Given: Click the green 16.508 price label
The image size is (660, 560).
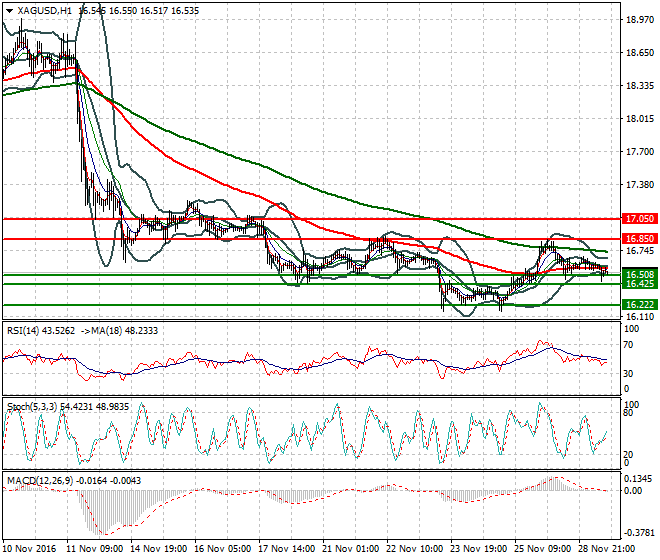Looking at the screenshot, I should click(x=640, y=275).
